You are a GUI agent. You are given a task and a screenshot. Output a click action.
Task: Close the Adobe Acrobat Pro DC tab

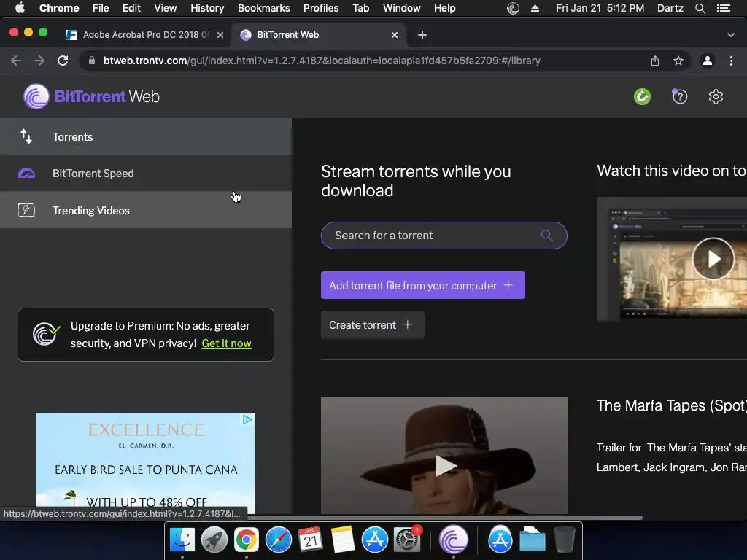click(x=220, y=35)
